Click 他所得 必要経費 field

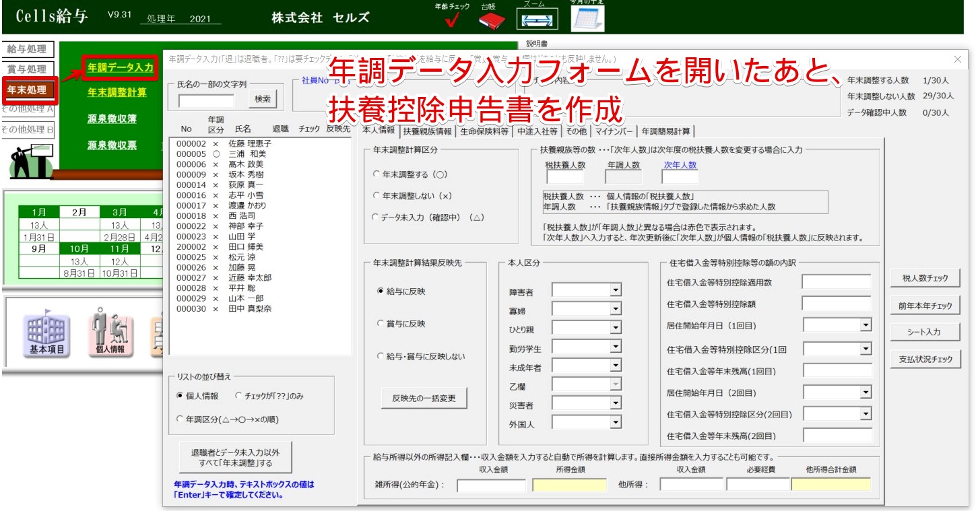point(758,484)
